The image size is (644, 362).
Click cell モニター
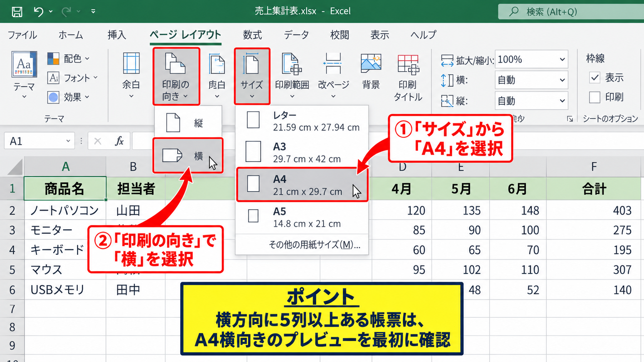[65, 230]
